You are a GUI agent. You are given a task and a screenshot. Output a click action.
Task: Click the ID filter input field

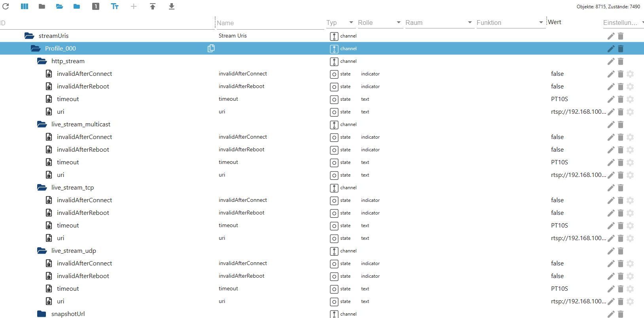107,23
